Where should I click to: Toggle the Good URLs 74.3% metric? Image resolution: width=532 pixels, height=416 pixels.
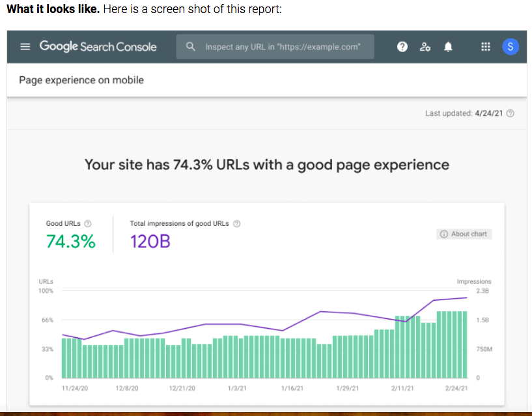pos(70,242)
